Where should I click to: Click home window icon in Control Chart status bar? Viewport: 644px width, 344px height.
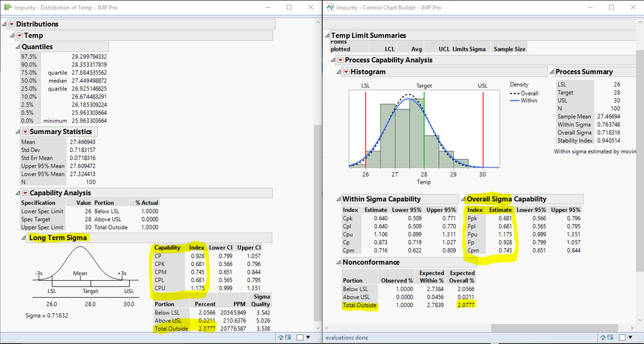604,337
